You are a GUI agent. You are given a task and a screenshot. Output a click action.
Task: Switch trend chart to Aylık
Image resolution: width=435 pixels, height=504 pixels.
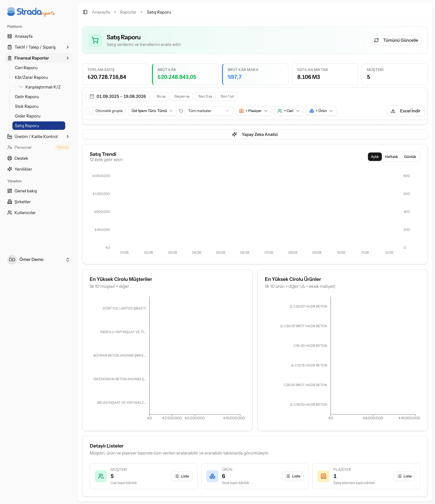tap(375, 157)
